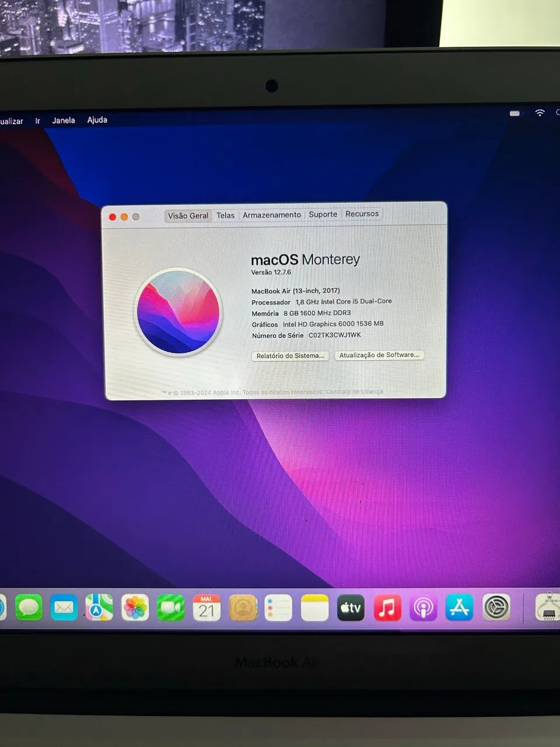Screen dimensions: 560x747
Task: Select the Visão Geral tab
Action: click(x=188, y=216)
